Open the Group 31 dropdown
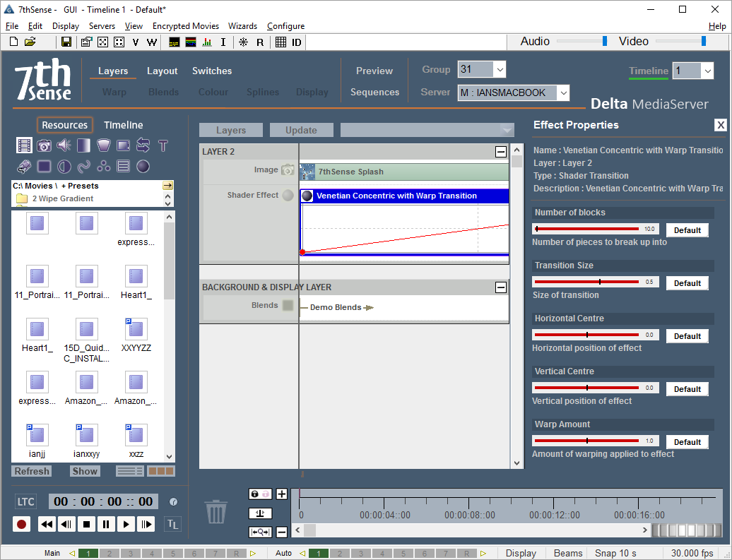This screenshot has width=732, height=560. (x=500, y=69)
